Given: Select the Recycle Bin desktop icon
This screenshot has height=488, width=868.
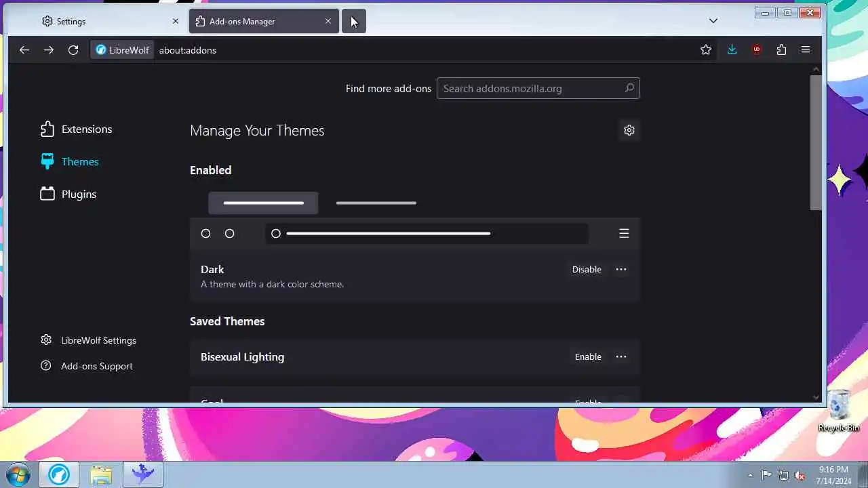Looking at the screenshot, I should 839,410.
